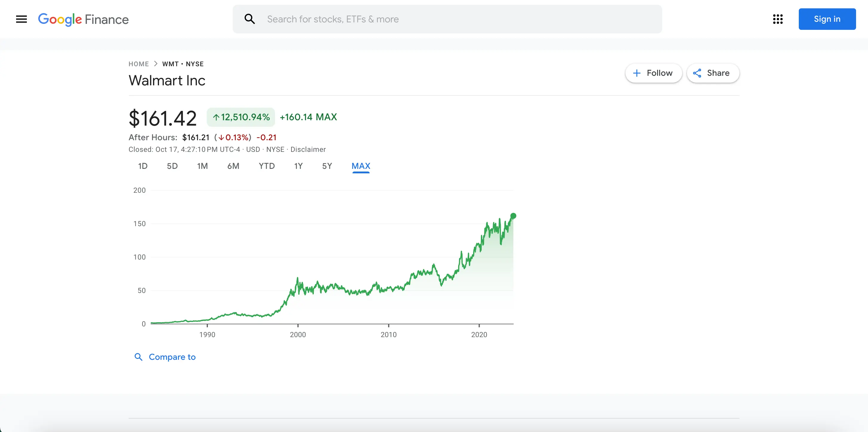Go to HOME breadcrumb
The height and width of the screenshot is (432, 868).
click(x=138, y=64)
